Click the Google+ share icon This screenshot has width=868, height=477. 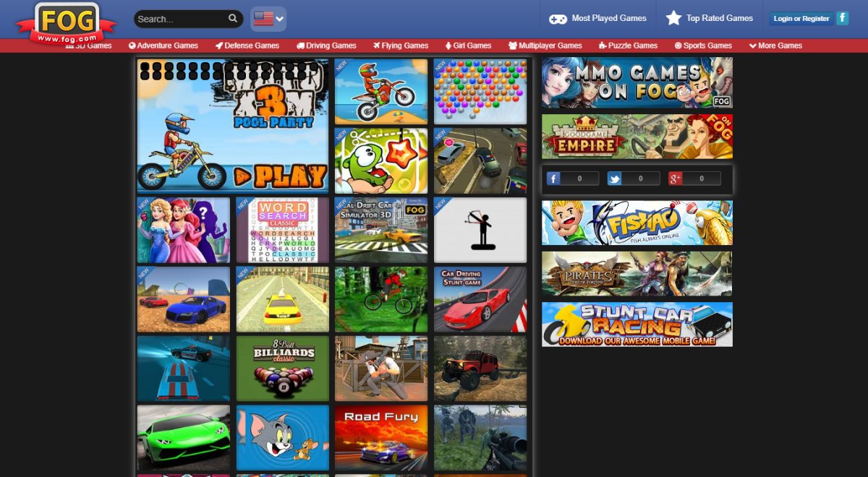(674, 178)
